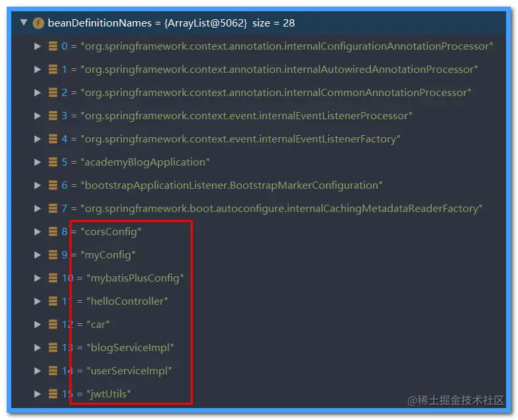The image size is (518, 420).
Task: Select the "jwtUtils" value
Action: 109,394
